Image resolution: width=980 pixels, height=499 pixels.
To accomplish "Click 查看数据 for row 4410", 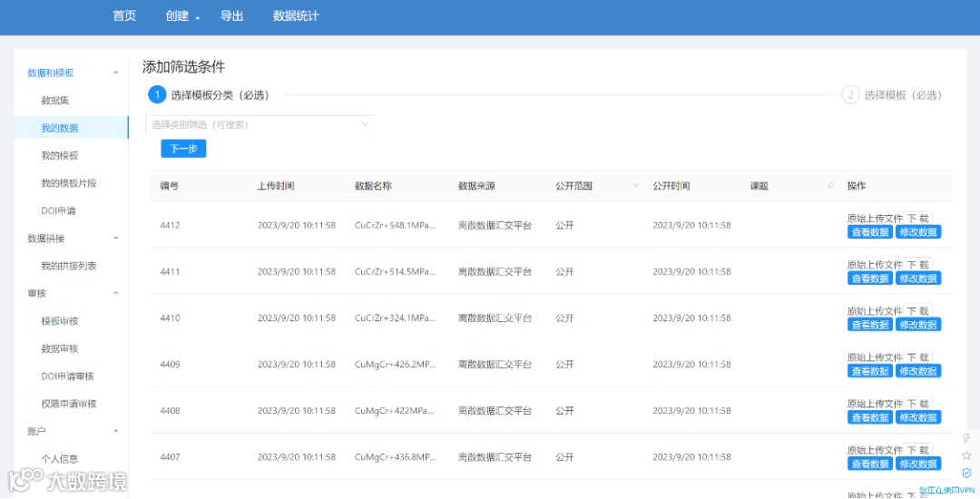I will pos(870,324).
